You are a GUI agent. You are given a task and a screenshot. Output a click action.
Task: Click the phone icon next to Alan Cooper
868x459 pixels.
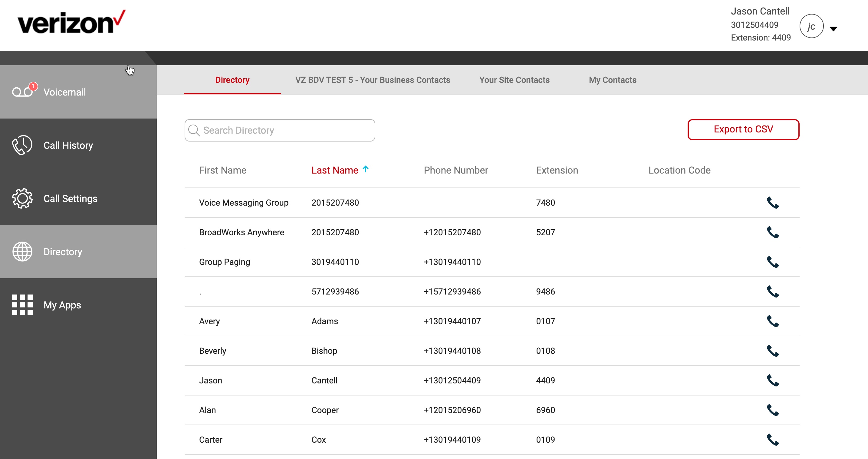tap(773, 410)
